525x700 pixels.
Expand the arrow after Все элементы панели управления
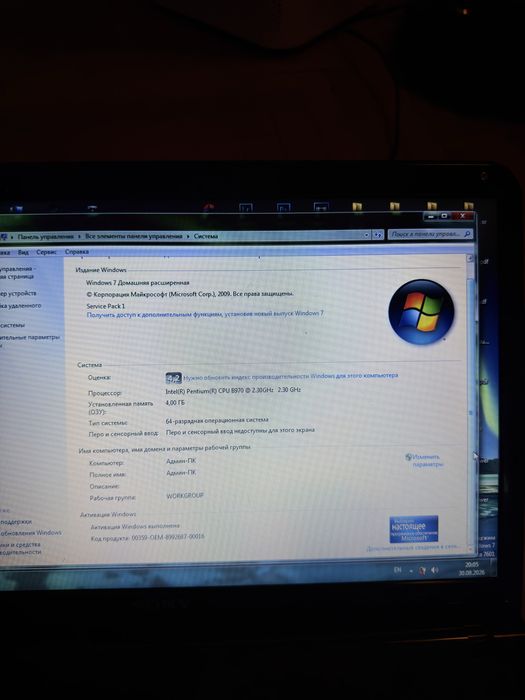tap(188, 236)
